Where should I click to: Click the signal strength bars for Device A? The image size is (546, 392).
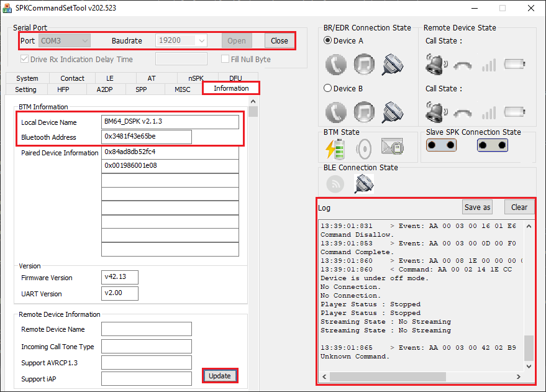pyautogui.click(x=488, y=64)
